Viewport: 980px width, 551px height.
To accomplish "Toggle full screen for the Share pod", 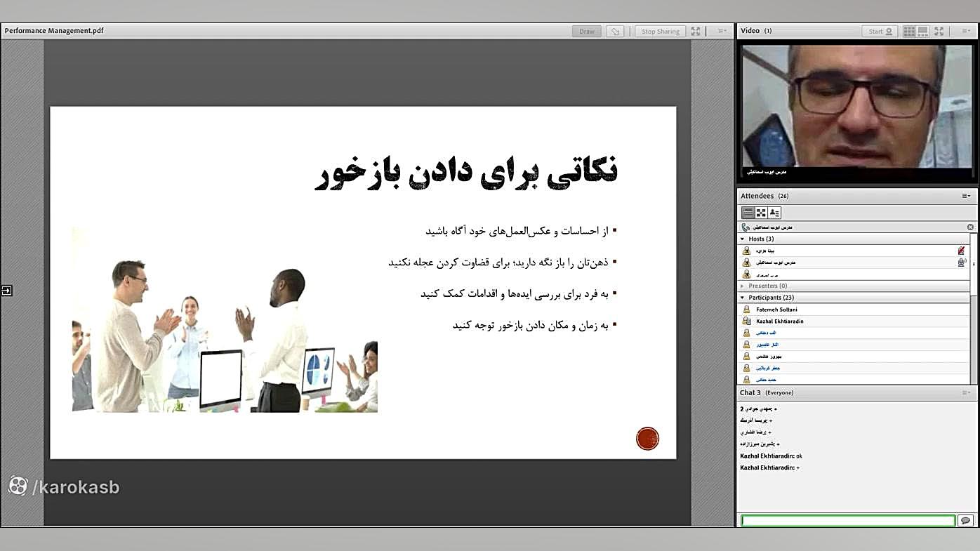I will 696,31.
